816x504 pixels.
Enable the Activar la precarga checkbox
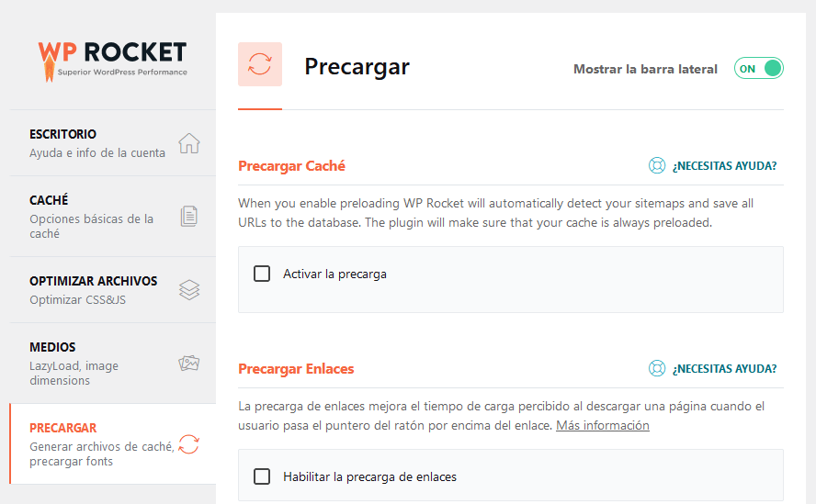tap(262, 274)
